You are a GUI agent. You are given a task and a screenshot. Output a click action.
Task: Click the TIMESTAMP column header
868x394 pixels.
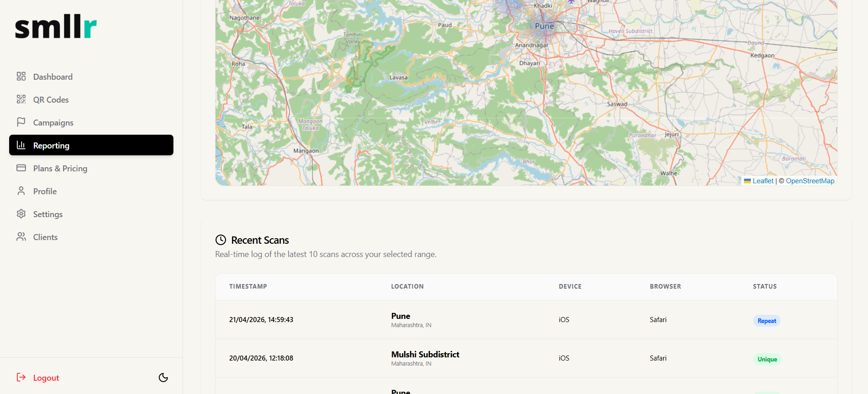248,286
